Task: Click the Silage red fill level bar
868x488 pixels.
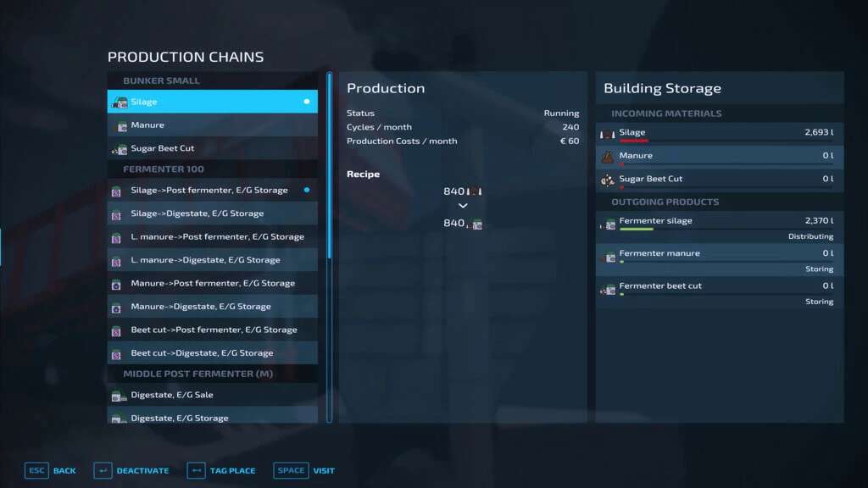Action: click(x=633, y=141)
